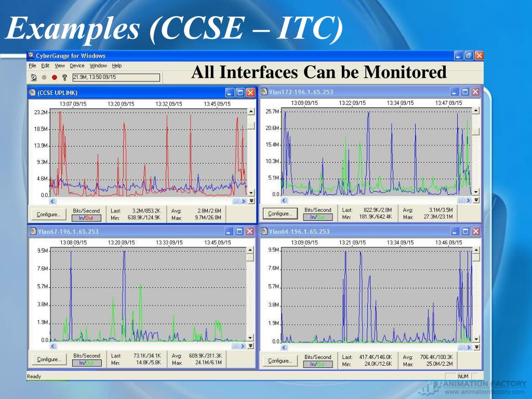Click the Avg value 3.1M/3.5M in Vlan172

[441, 210]
